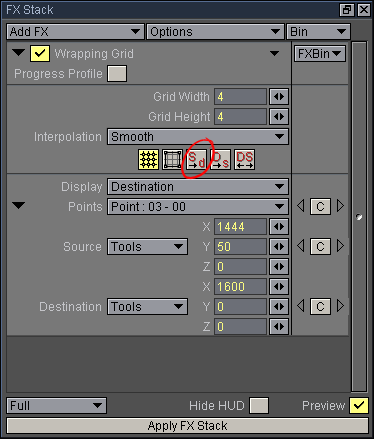Open the Interpolation Smooth dropdown
Screen dimensions: 374x439
coord(198,137)
